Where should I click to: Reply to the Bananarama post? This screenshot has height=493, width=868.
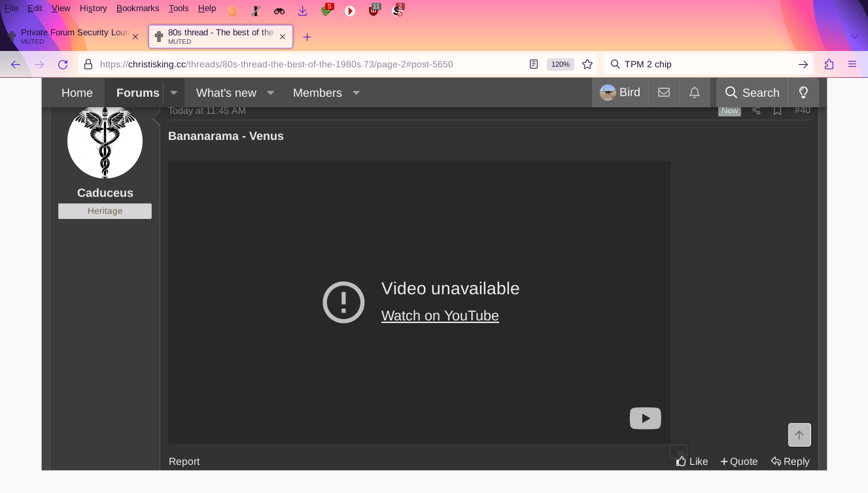(790, 462)
